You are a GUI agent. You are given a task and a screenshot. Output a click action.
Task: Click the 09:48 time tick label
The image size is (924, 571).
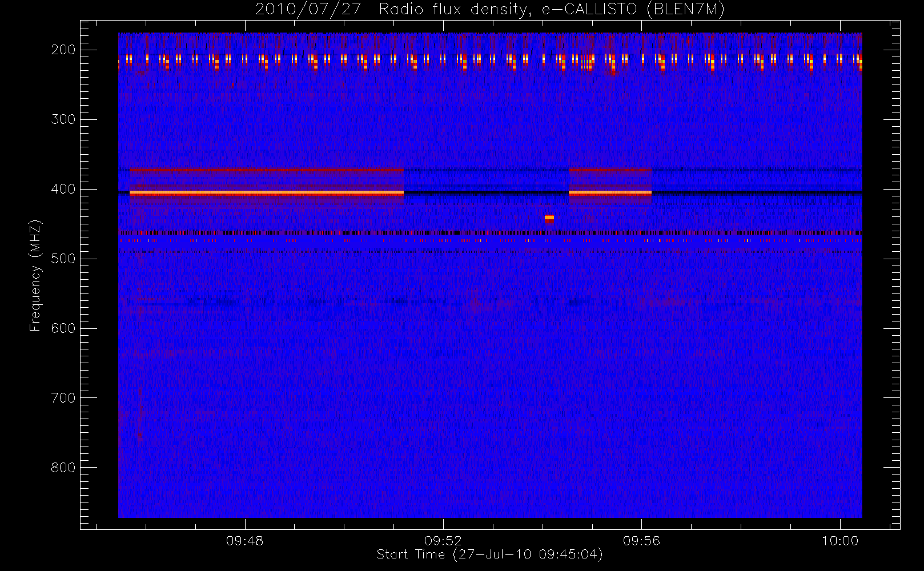(245, 541)
